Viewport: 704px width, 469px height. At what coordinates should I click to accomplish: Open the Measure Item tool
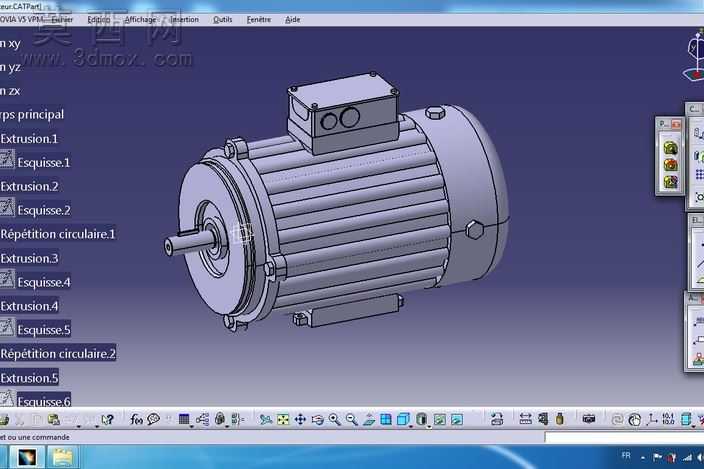tap(543, 420)
